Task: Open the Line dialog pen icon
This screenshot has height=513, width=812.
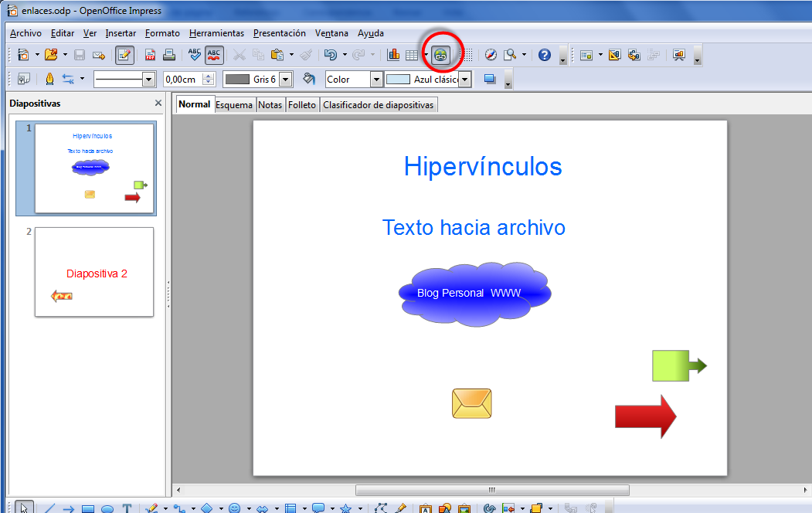Action: pos(49,80)
